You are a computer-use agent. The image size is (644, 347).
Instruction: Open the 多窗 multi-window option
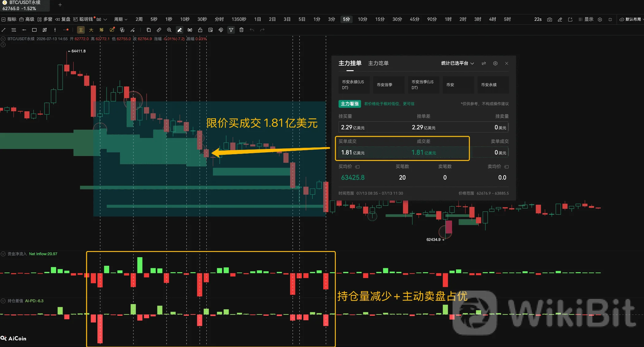(45, 19)
